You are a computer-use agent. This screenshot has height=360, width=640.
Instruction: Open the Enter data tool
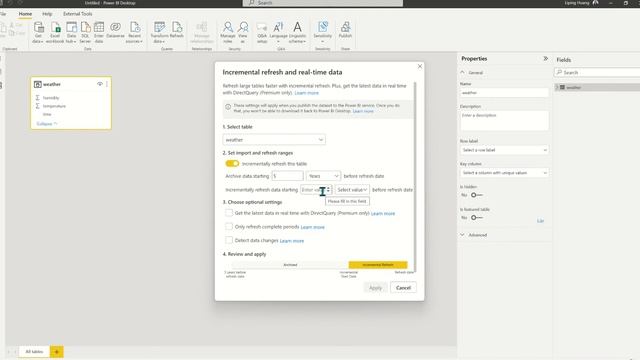point(99,32)
